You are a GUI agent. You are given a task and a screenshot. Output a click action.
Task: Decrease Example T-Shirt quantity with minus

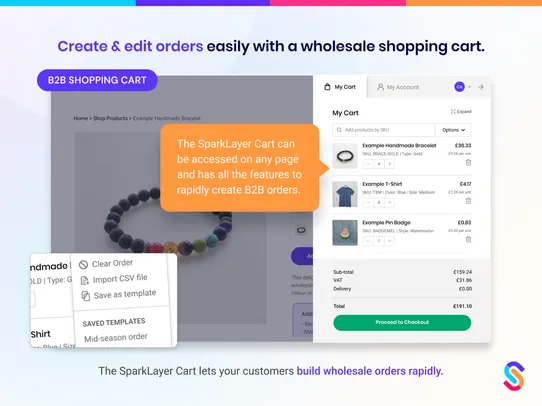tap(368, 202)
